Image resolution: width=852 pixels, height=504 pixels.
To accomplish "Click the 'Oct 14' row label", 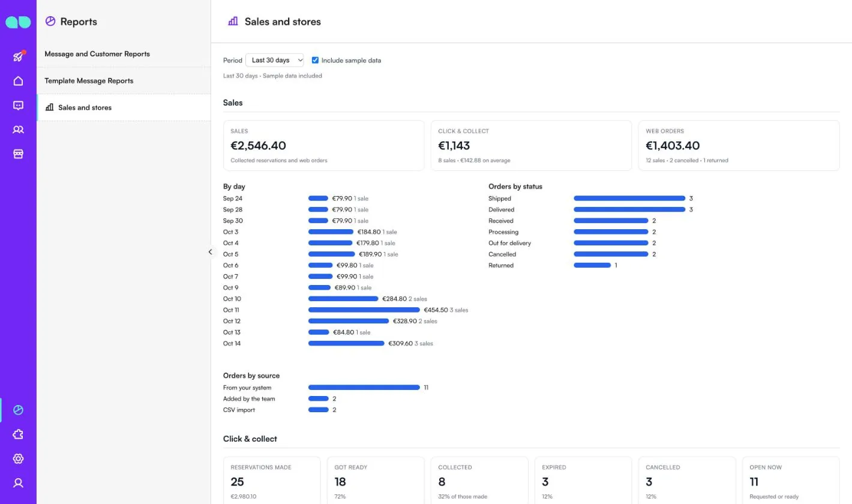I will [x=232, y=344].
